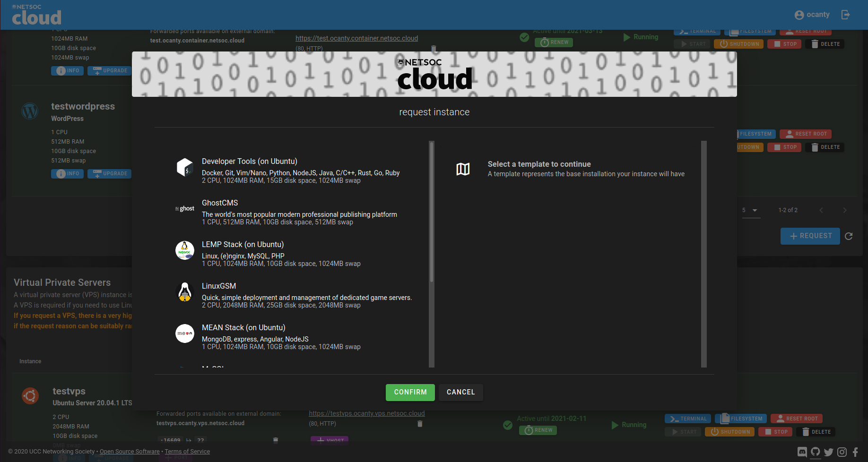Show Info for the test container
The height and width of the screenshot is (462, 868).
point(67,71)
